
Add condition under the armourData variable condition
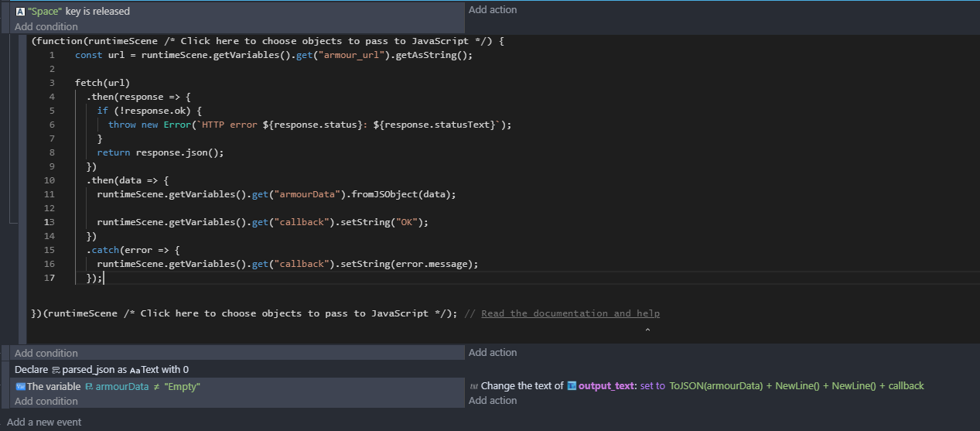(46, 401)
